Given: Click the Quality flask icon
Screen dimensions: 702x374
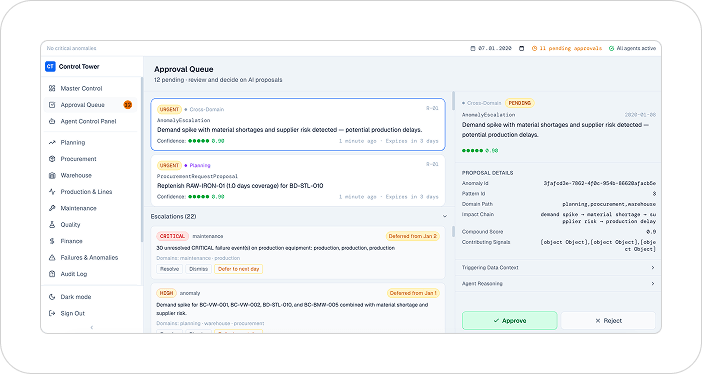Looking at the screenshot, I should (x=52, y=224).
